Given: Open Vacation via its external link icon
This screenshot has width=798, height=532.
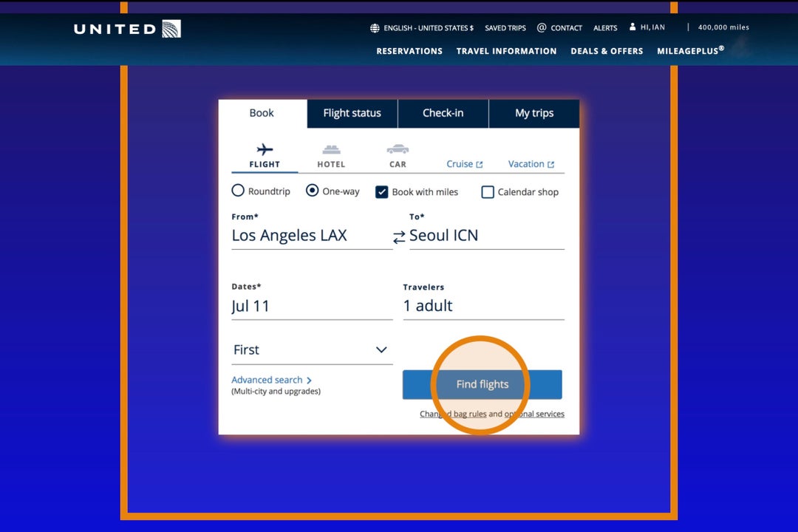Looking at the screenshot, I should click(x=553, y=163).
